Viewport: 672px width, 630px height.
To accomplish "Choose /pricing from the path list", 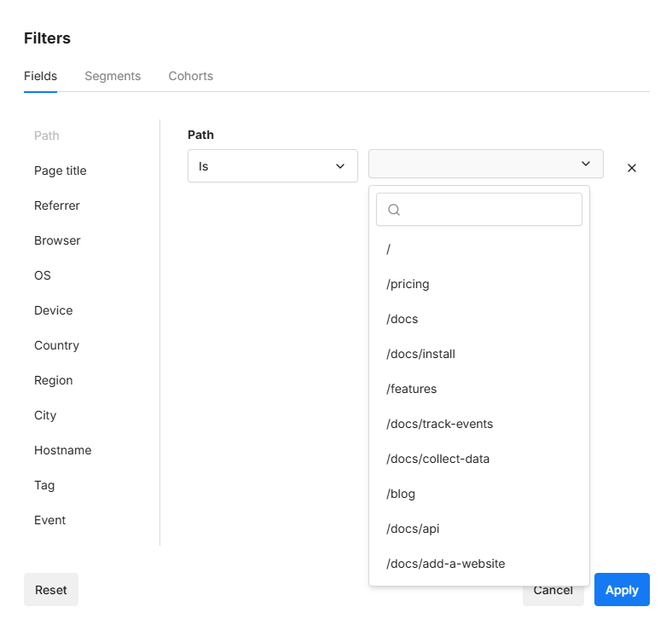I will 408,284.
